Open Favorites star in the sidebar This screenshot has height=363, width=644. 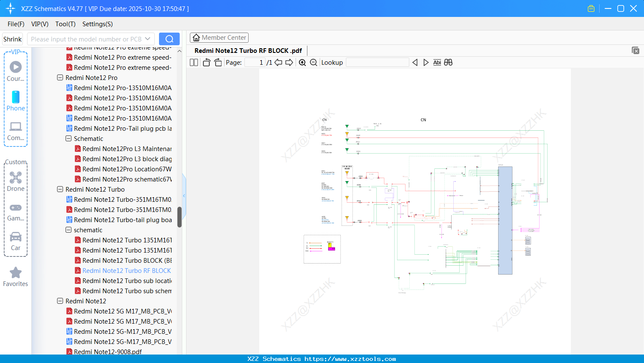click(16, 273)
